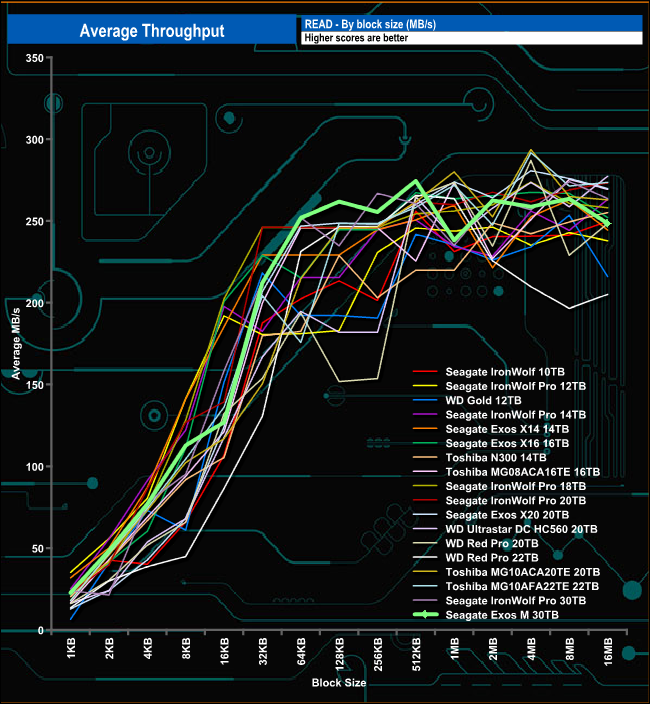Select 'Seagate IronWolf Pro 30TB' legend label
This screenshot has width=650, height=704.
click(516, 601)
